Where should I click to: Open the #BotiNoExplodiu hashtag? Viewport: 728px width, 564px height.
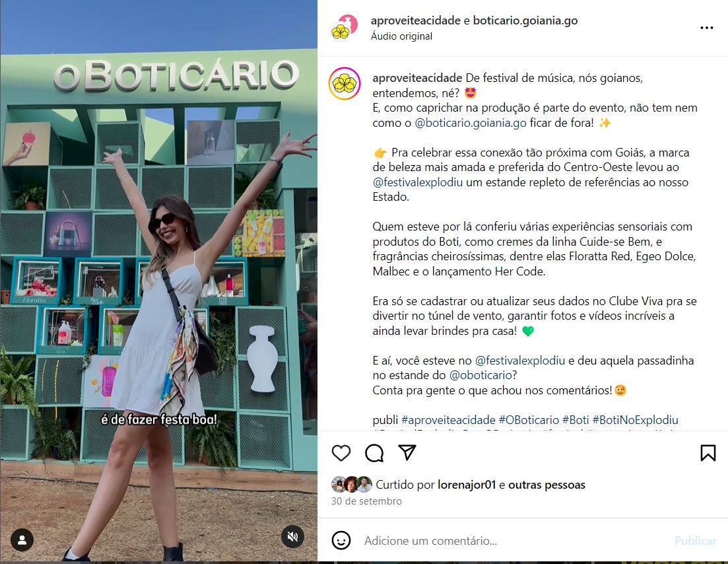635,420
